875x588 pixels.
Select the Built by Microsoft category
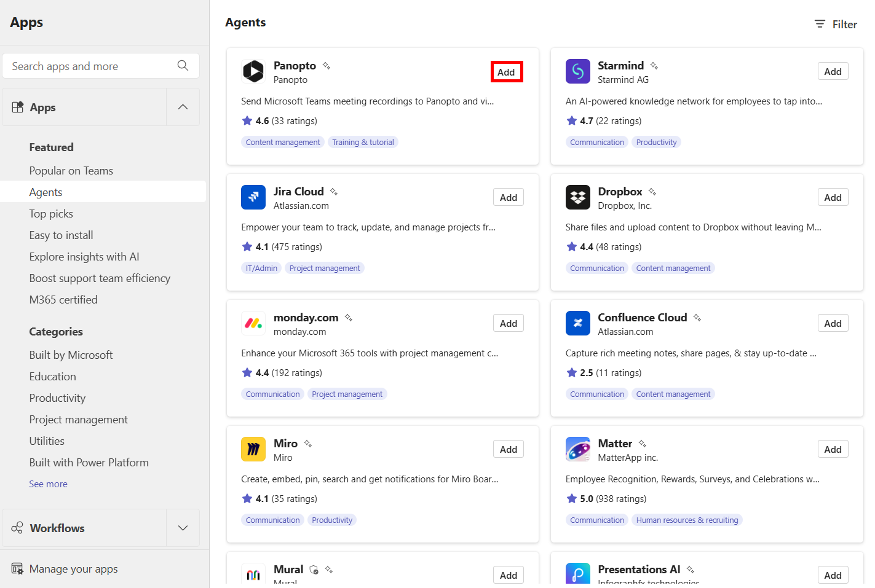(71, 355)
